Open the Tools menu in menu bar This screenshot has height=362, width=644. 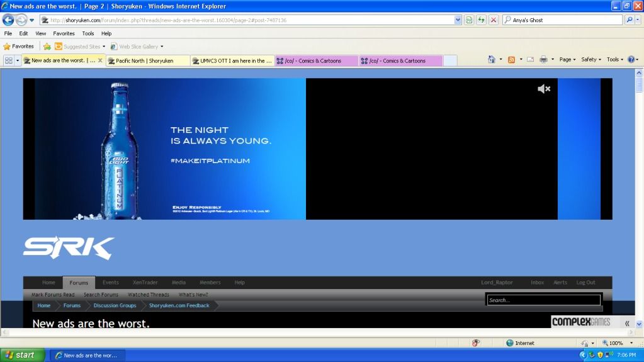pyautogui.click(x=88, y=33)
